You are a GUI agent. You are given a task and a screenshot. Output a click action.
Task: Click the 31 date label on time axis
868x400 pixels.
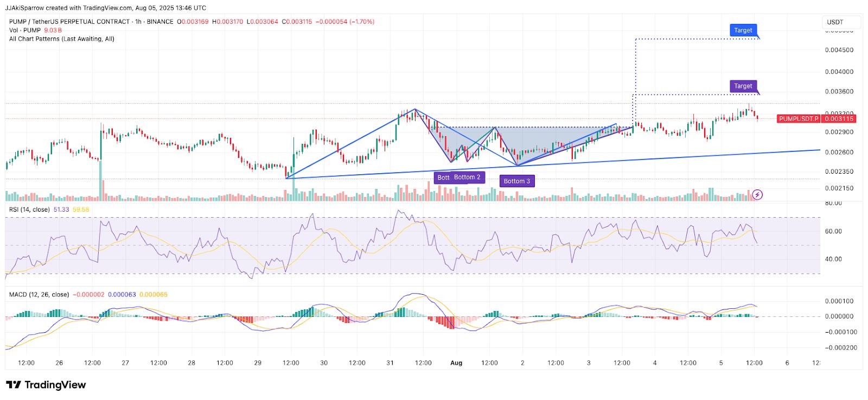(x=390, y=363)
